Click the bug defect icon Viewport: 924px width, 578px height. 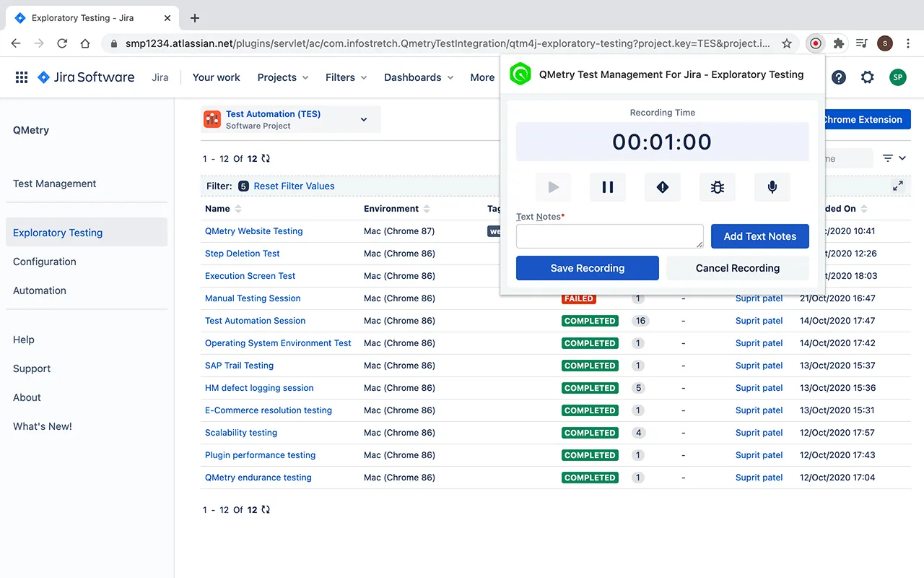click(x=718, y=187)
